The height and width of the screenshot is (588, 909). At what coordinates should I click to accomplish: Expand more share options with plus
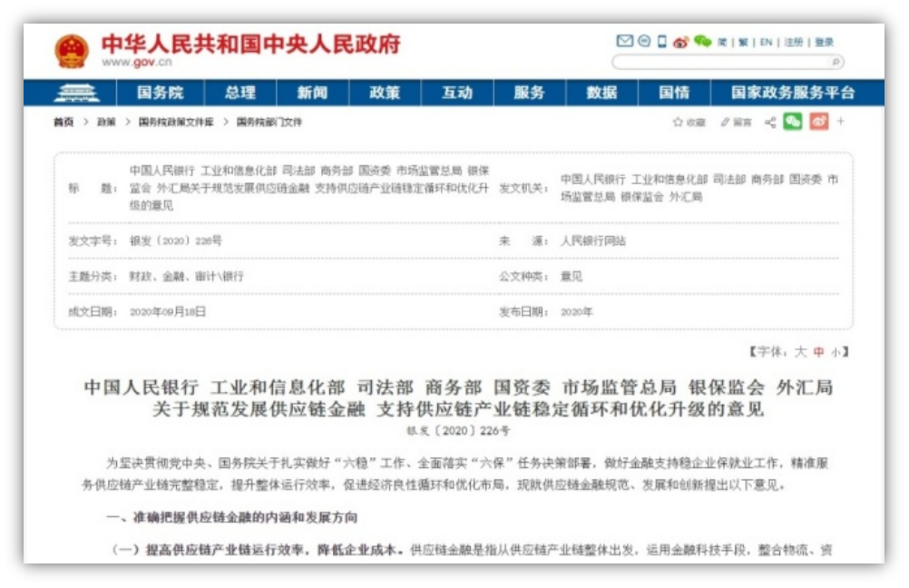coord(841,122)
